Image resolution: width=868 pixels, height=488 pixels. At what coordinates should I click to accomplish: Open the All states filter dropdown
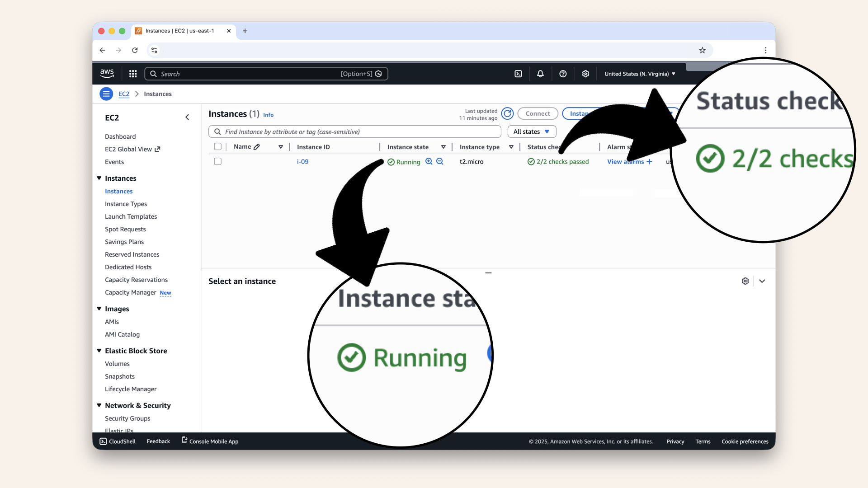531,131
